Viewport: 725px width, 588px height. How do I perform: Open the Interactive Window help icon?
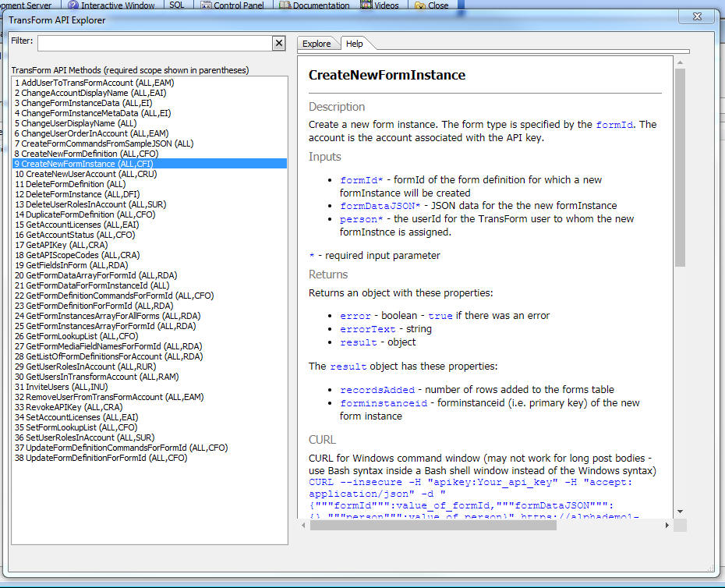(x=73, y=5)
